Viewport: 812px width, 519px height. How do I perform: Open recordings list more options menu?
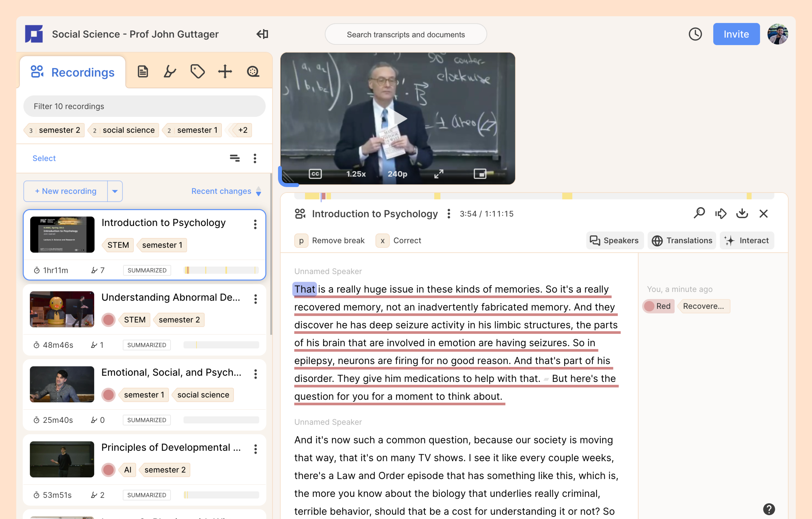coord(255,158)
